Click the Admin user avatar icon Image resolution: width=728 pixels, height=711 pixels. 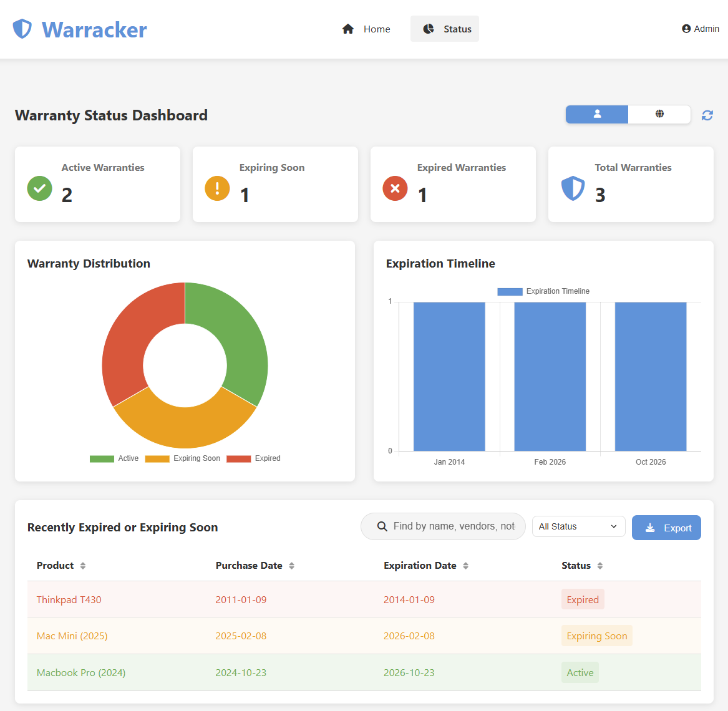(686, 29)
